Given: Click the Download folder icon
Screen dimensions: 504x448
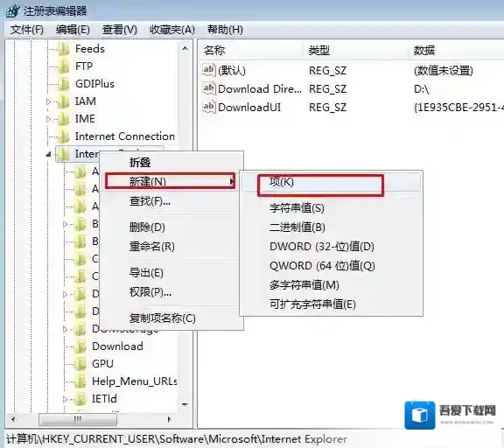Looking at the screenshot, I should click(x=80, y=346).
